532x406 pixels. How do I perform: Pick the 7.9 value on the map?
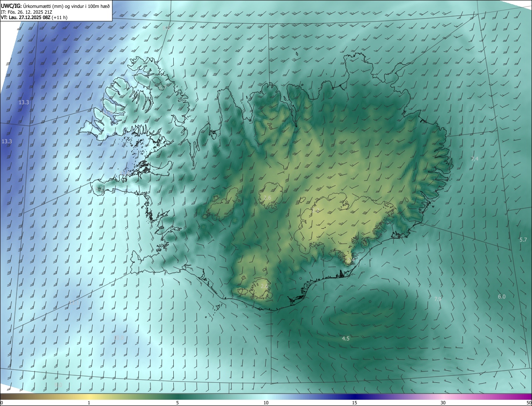coord(438,299)
